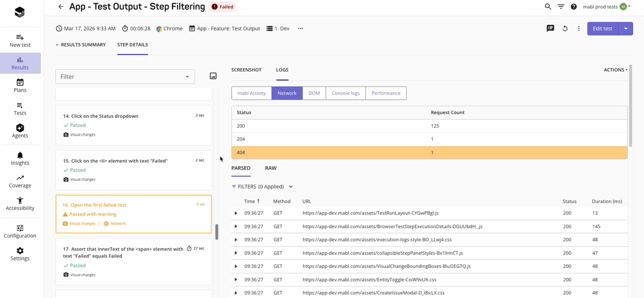Open the step Filter dropdown
This screenshot has width=644, height=298.
pyautogui.click(x=125, y=77)
